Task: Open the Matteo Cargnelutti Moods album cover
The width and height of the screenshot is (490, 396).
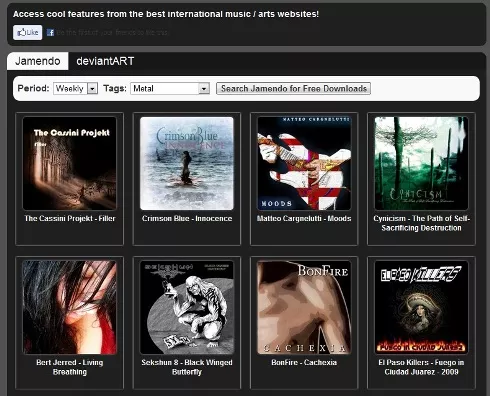Action: click(304, 163)
